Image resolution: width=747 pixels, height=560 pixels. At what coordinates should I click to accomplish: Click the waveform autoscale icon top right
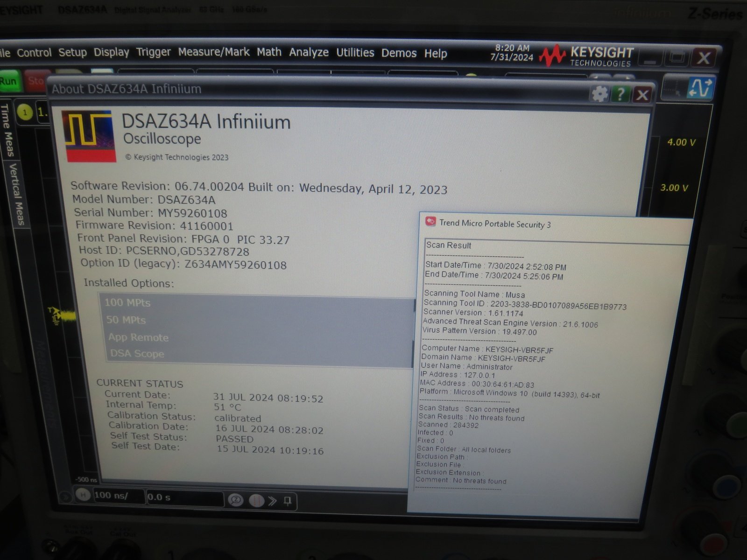(x=700, y=88)
